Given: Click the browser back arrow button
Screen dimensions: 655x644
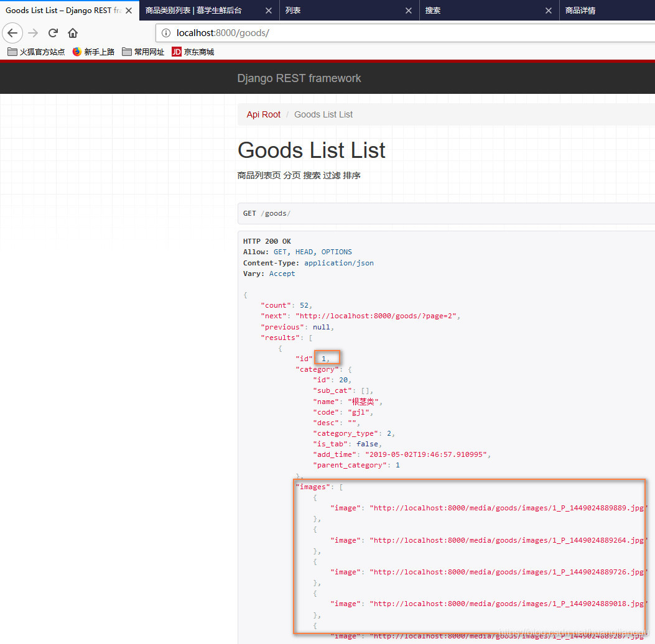Looking at the screenshot, I should coord(12,33).
